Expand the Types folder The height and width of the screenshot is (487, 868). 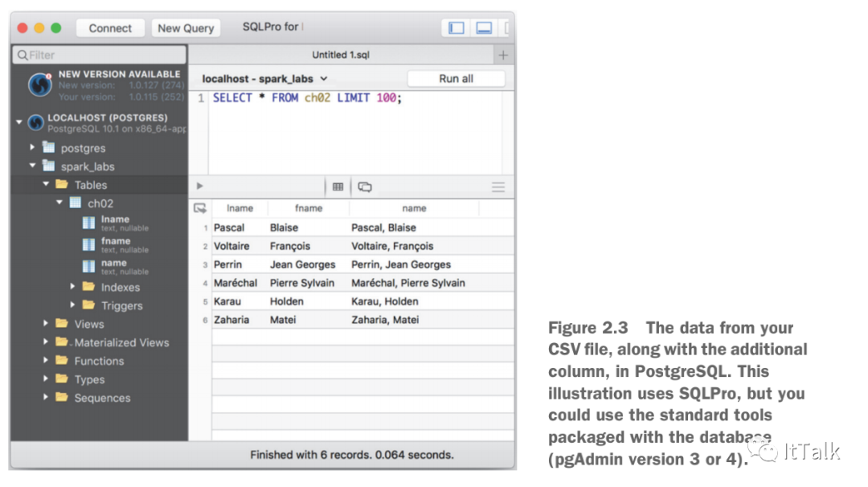click(46, 378)
